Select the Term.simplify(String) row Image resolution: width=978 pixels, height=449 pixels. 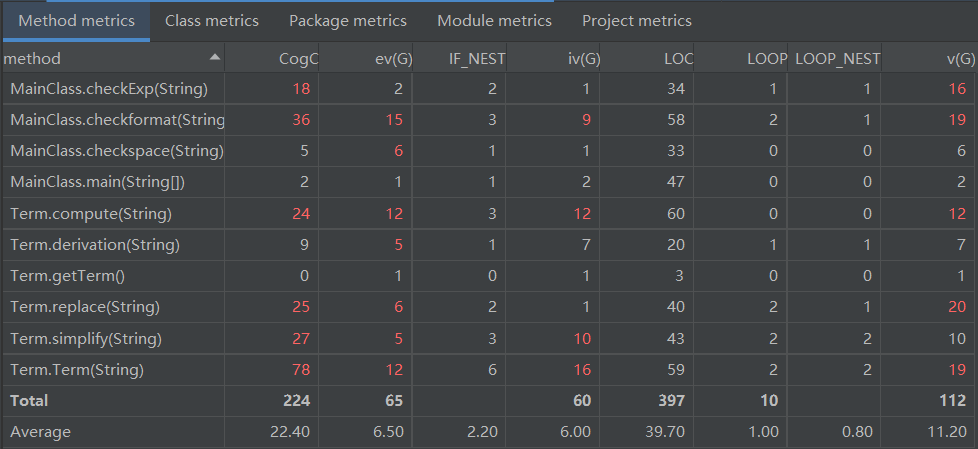[x=489, y=339]
